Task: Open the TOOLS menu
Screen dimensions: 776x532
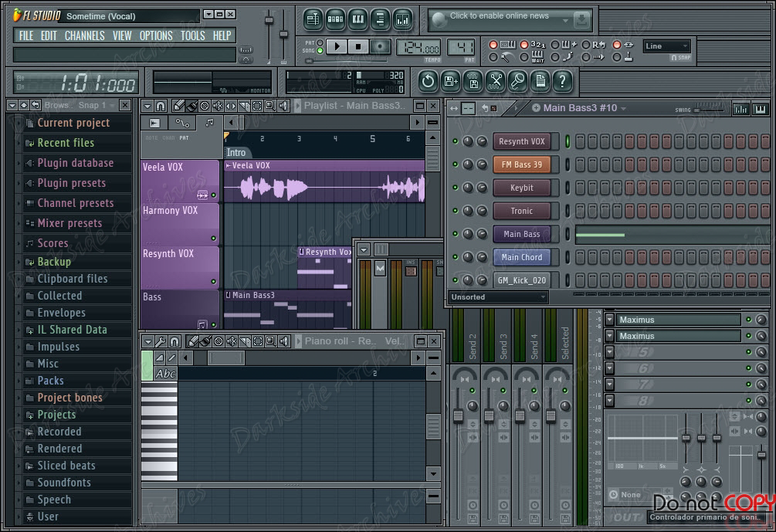Action: pyautogui.click(x=192, y=36)
